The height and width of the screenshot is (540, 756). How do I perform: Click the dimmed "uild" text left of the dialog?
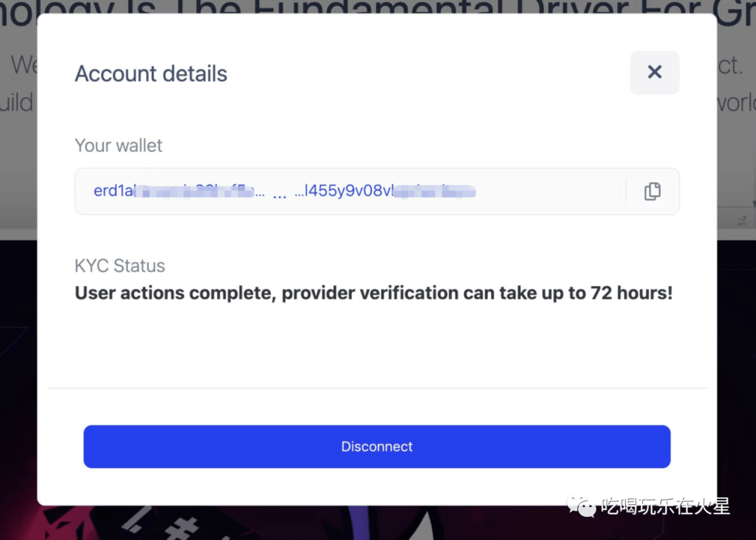pos(17,103)
